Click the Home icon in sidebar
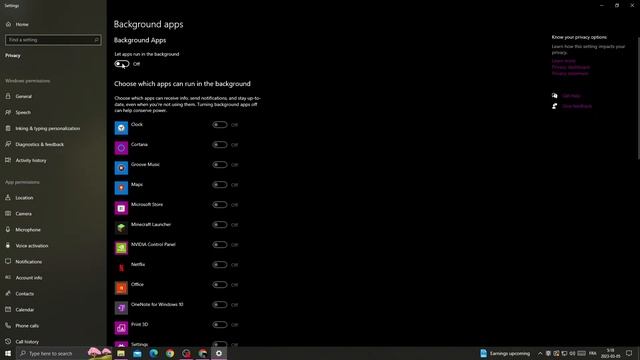640x360 pixels. click(x=8, y=24)
